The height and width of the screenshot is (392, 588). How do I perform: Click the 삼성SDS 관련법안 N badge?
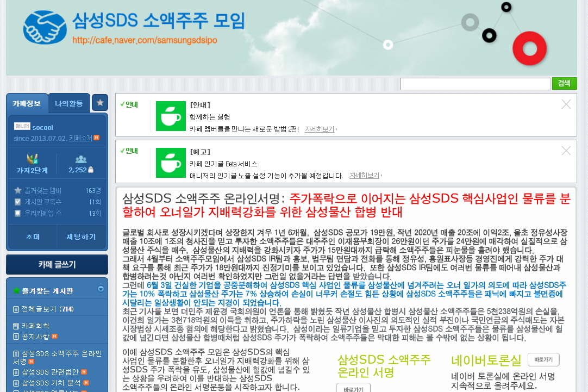[84, 372]
